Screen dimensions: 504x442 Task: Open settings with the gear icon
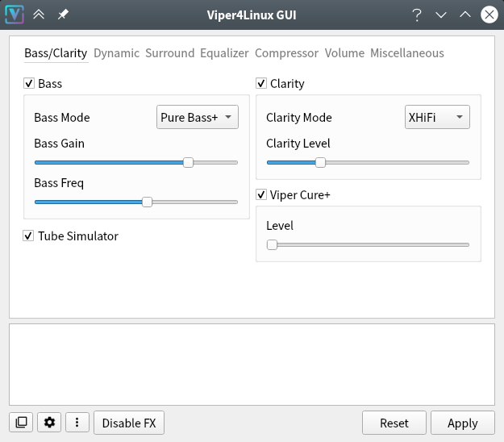click(x=49, y=423)
